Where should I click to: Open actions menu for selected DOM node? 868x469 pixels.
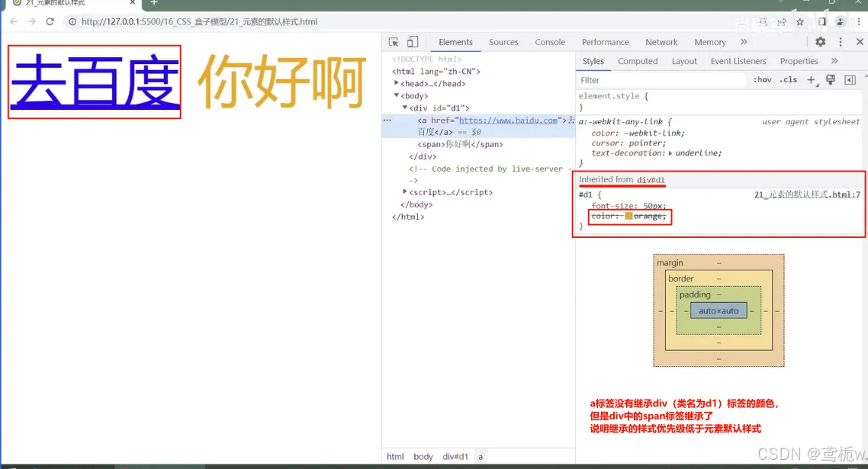tap(387, 120)
